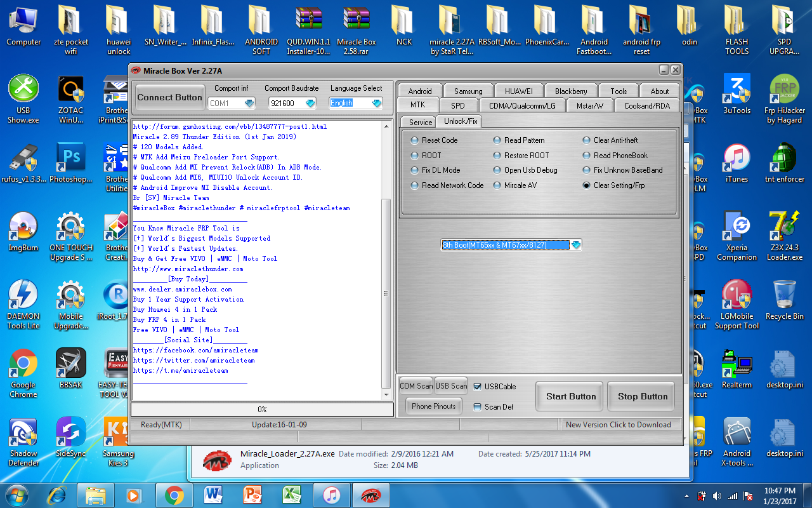The width and height of the screenshot is (812, 508).
Task: Launch 3uTools desktop icon
Action: click(737, 94)
